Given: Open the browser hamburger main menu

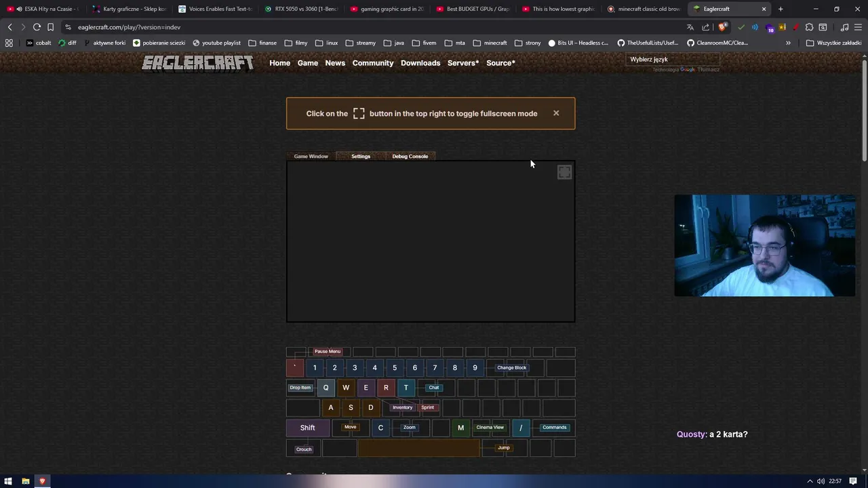Looking at the screenshot, I should pos(858,27).
